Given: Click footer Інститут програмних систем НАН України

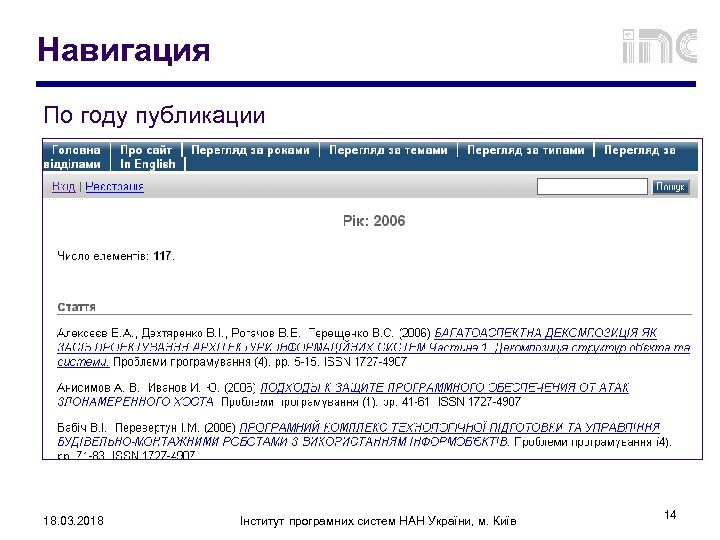Looking at the screenshot, I should point(378,521).
